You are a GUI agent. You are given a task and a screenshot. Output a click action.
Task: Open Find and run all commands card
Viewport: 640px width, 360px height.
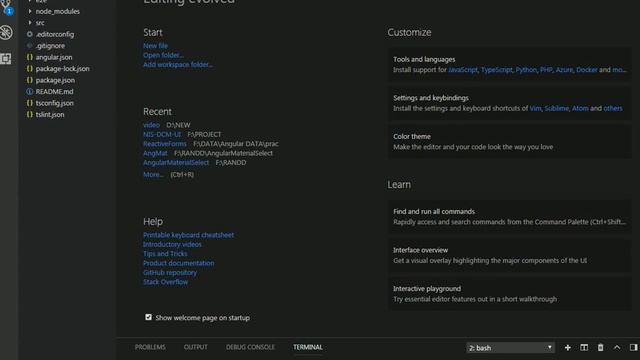click(509, 217)
